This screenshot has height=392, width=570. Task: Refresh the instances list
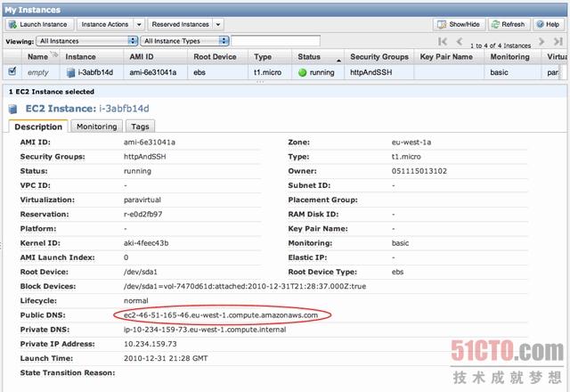(x=509, y=24)
